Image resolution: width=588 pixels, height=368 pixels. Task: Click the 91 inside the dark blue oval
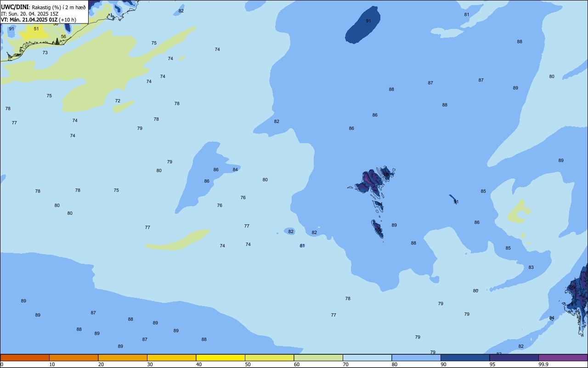point(368,21)
